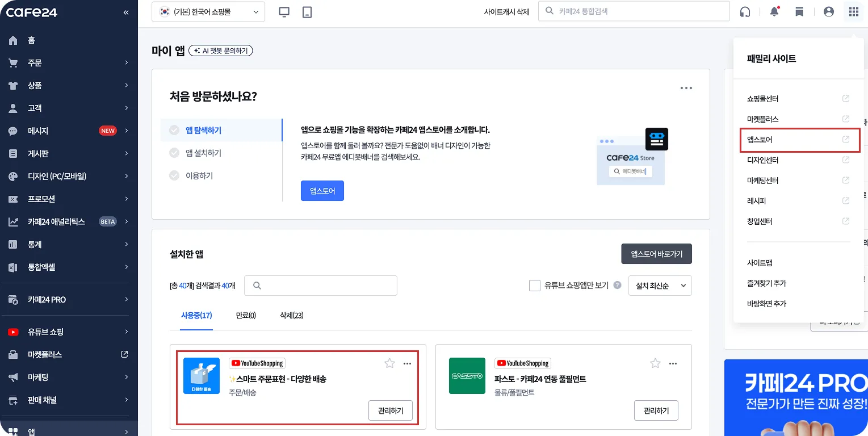Click 관리하기 for 파스토 app
Viewport: 868px width, 436px height.
656,410
